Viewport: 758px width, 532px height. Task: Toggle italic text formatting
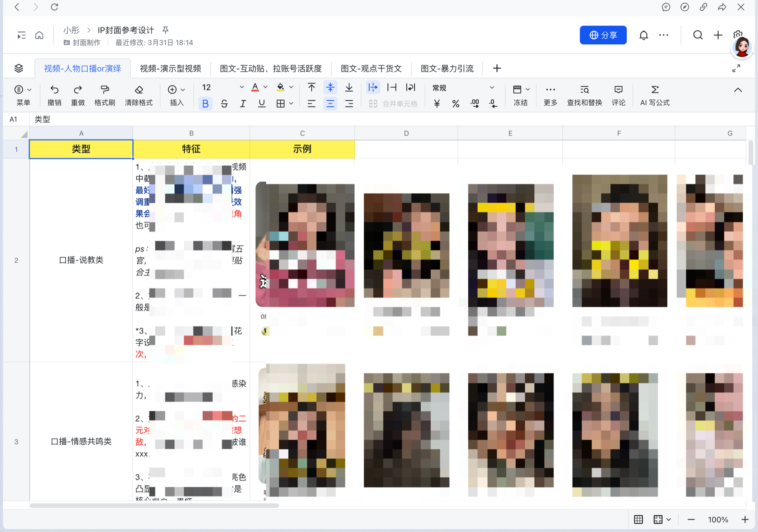[x=243, y=104]
